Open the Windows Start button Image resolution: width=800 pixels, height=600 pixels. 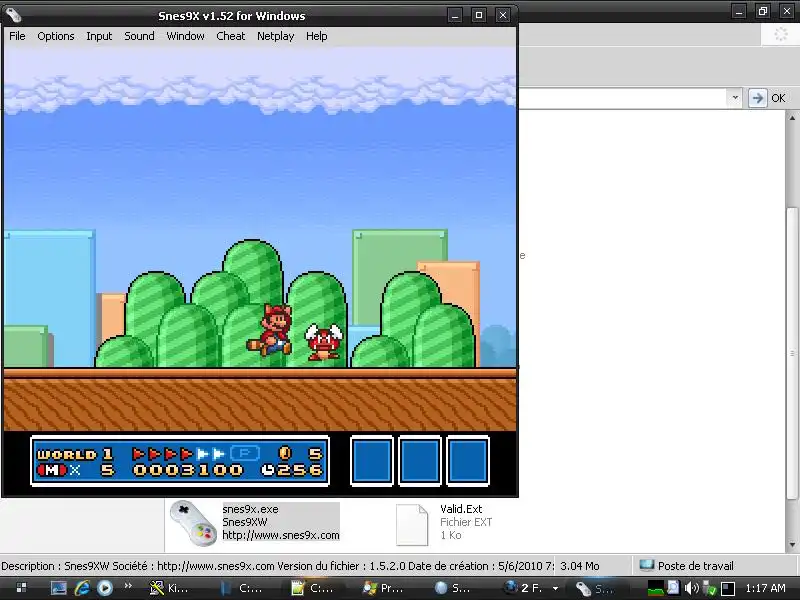[x=21, y=588]
